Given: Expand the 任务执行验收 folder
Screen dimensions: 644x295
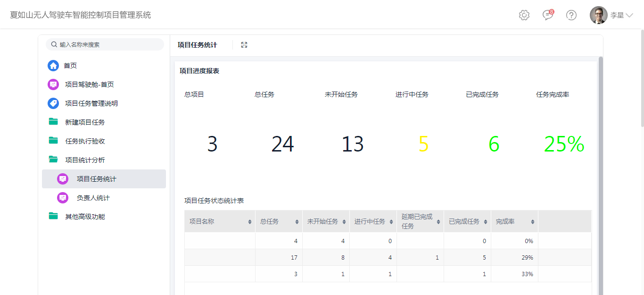Looking at the screenshot, I should [x=53, y=141].
